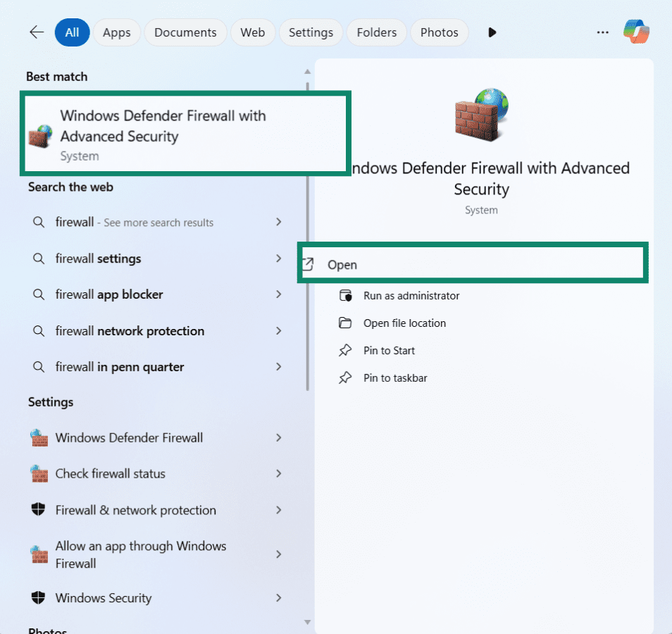The image size is (672, 634).
Task: Switch to the Apps filter tab
Action: [x=117, y=32]
